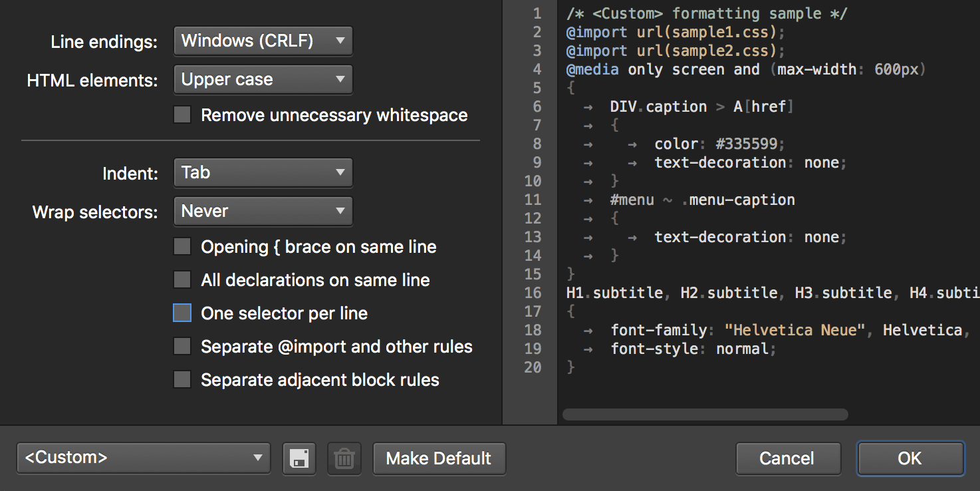Enable Remove unnecessary whitespace
This screenshot has height=491, width=980.
[182, 114]
